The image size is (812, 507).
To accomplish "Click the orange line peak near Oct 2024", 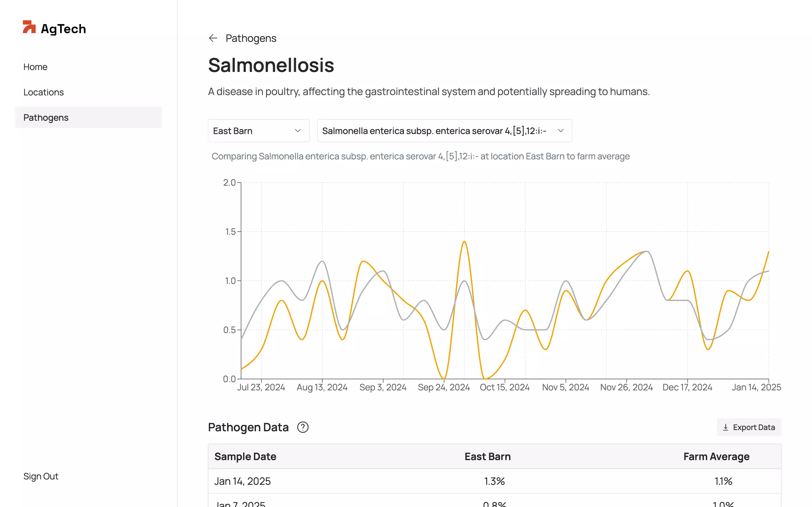I will pos(464,242).
